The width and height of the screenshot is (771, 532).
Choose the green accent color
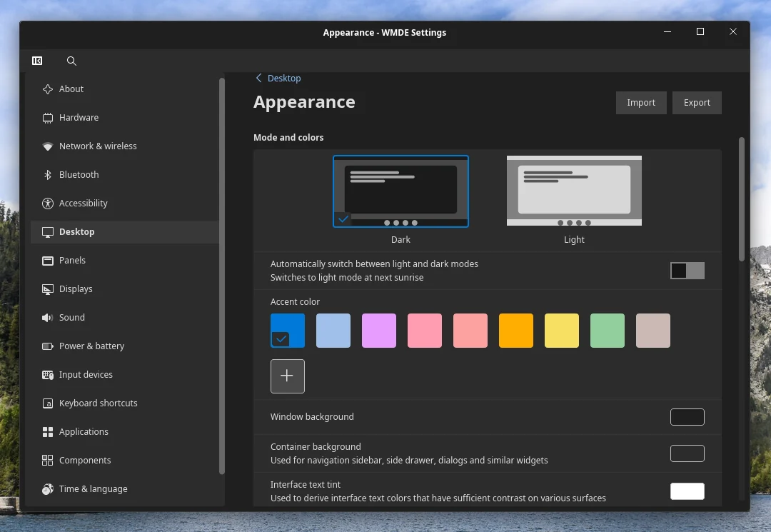click(x=608, y=331)
